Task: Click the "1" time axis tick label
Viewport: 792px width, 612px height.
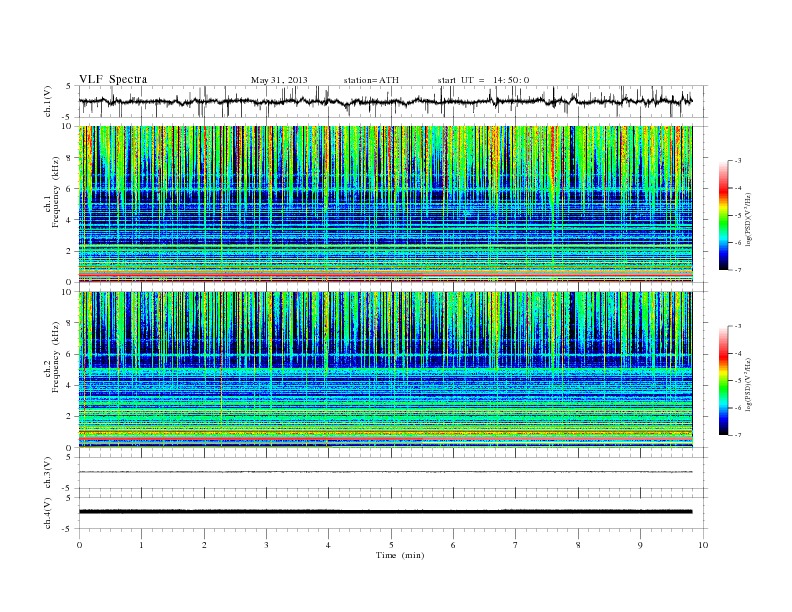Action: tap(141, 545)
